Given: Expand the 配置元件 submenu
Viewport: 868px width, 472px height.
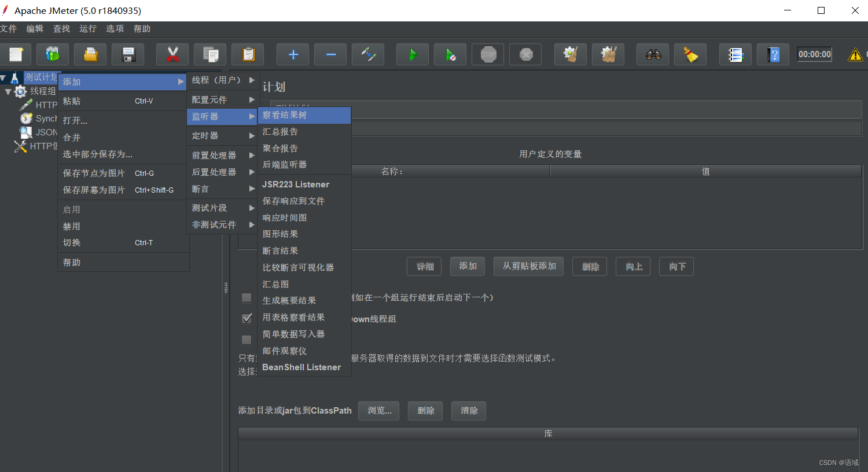Looking at the screenshot, I should coord(223,99).
